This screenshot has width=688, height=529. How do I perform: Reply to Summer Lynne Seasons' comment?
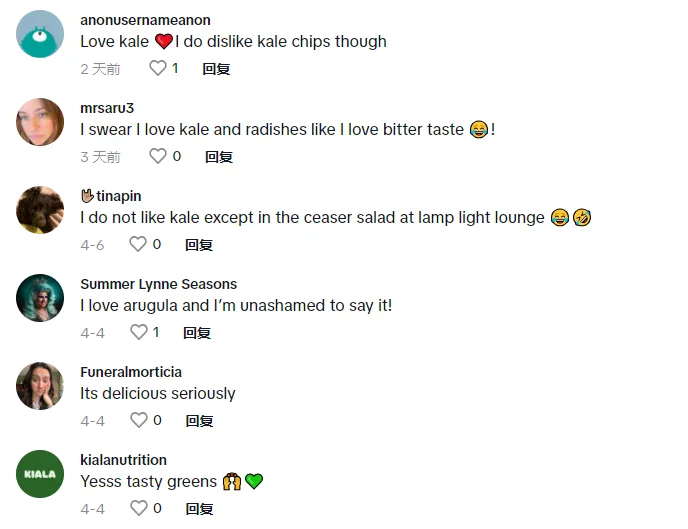point(197,333)
